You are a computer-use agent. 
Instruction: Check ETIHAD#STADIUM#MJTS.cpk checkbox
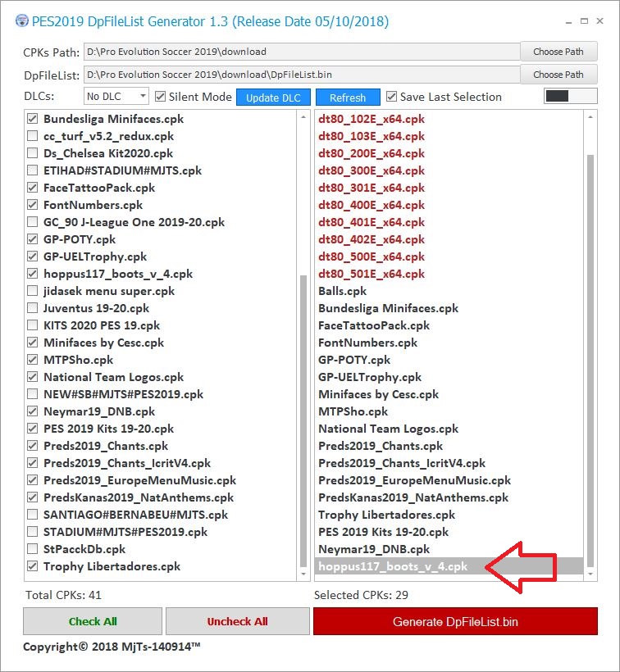coord(32,170)
